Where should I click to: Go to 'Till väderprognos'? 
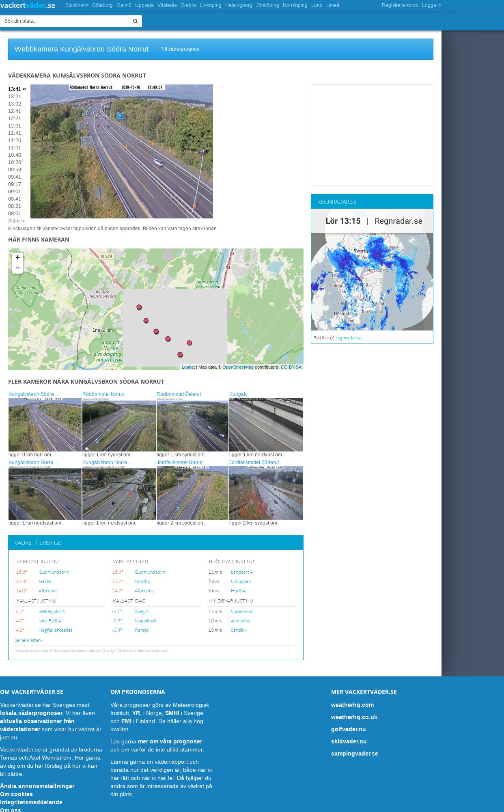[180, 49]
